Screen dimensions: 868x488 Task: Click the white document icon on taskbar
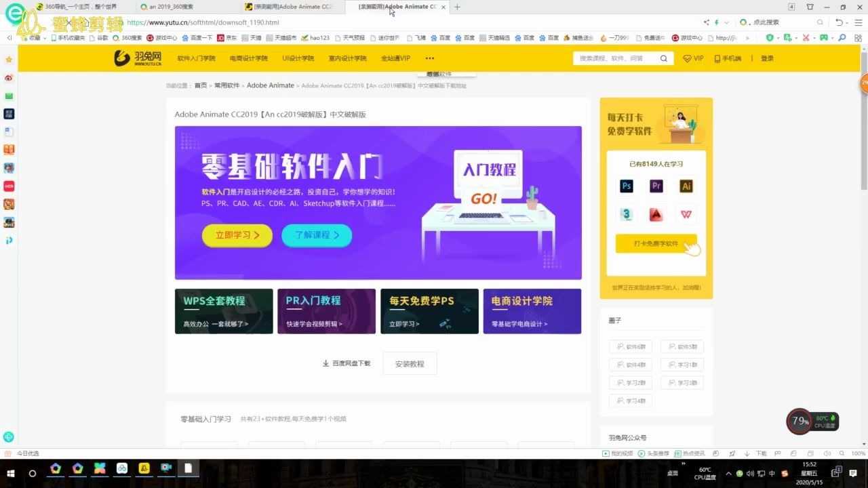(188, 468)
